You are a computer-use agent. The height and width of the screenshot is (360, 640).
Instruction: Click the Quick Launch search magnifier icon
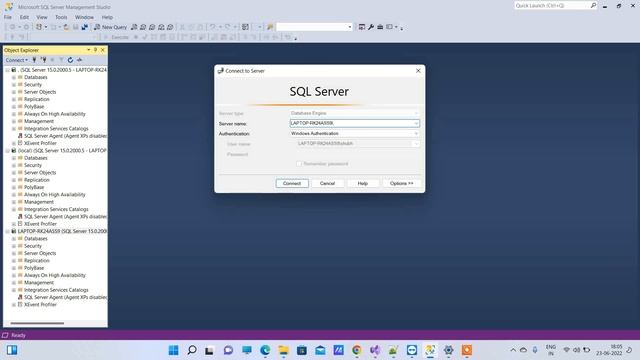593,5
